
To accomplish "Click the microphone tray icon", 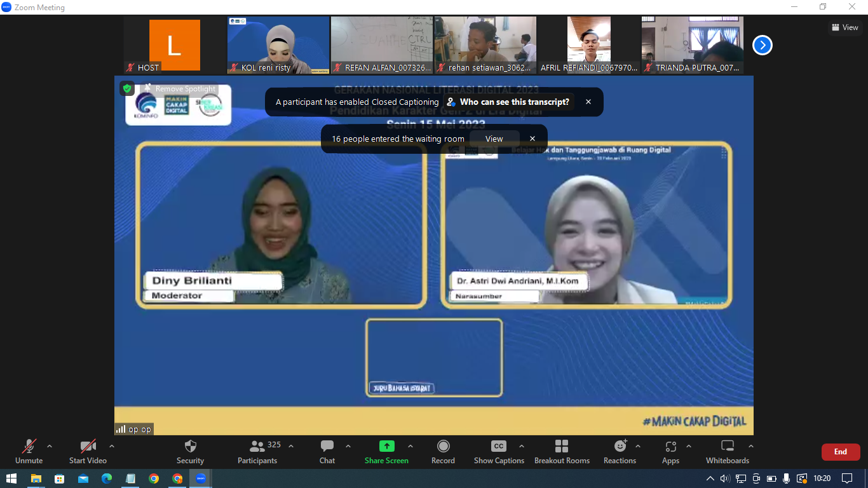I will [x=787, y=478].
